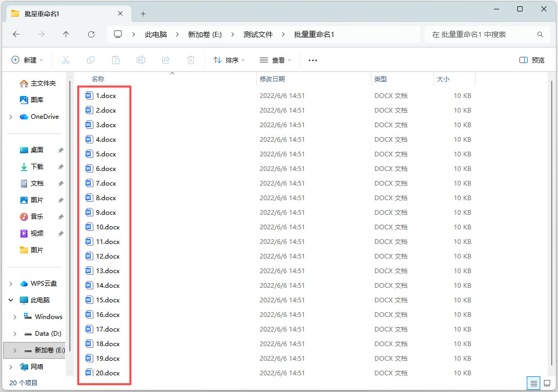Click the pin icon beside 下载
This screenshot has width=558, height=392.
[60, 167]
